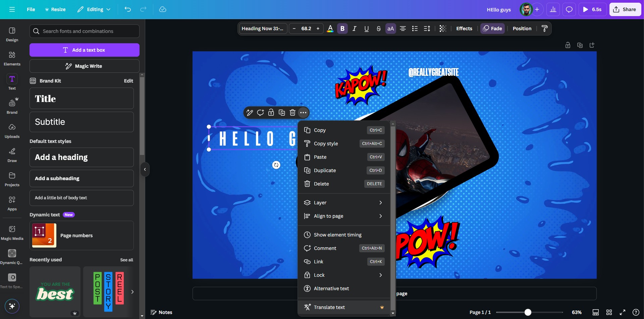
Task: Click the Search fonts and combinations field
Action: point(85,31)
